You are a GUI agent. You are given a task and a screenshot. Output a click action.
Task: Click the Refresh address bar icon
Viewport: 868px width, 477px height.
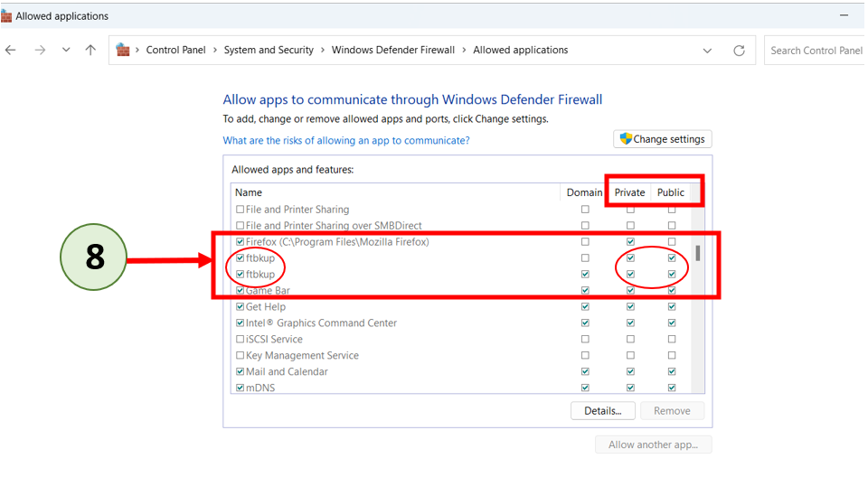click(739, 51)
